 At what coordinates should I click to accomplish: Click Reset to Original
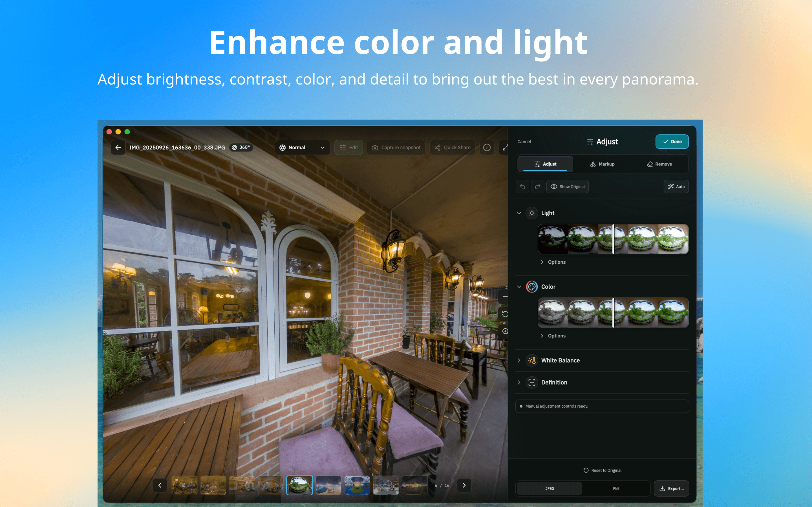[602, 470]
